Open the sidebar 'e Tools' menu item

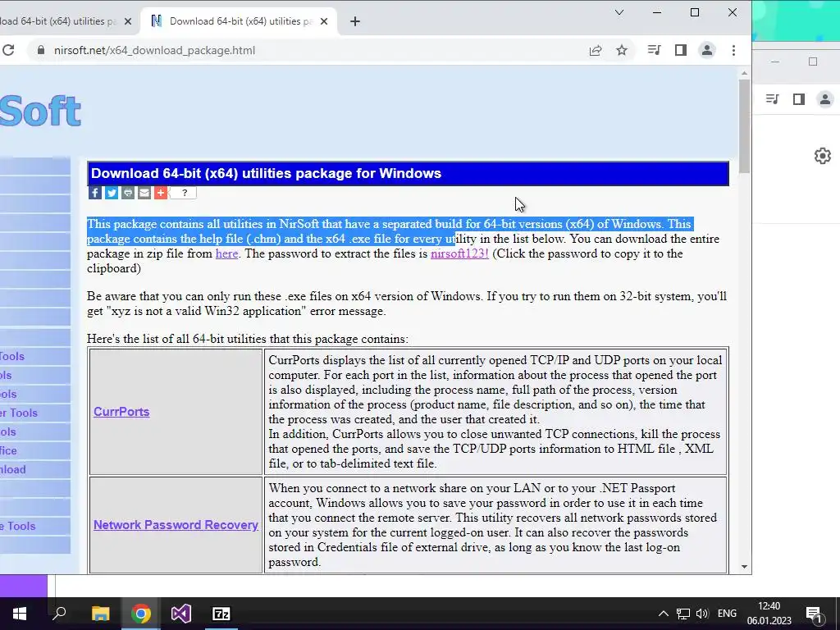click(18, 526)
